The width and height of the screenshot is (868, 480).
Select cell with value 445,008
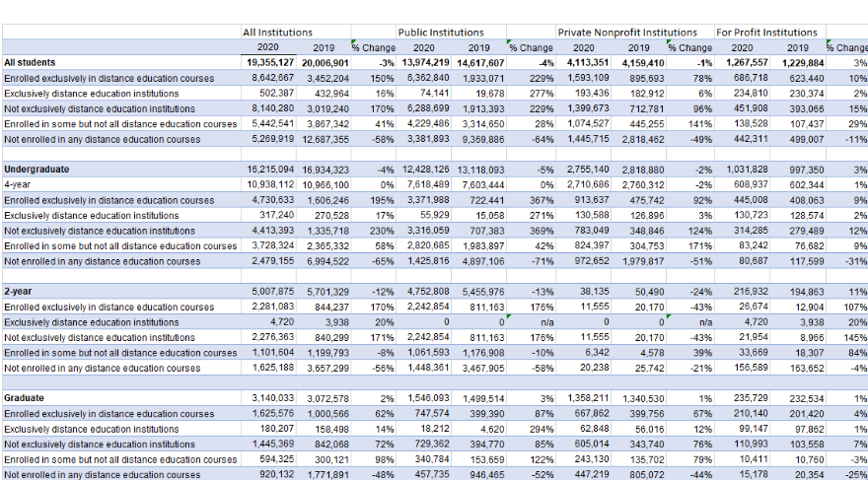(x=742, y=200)
